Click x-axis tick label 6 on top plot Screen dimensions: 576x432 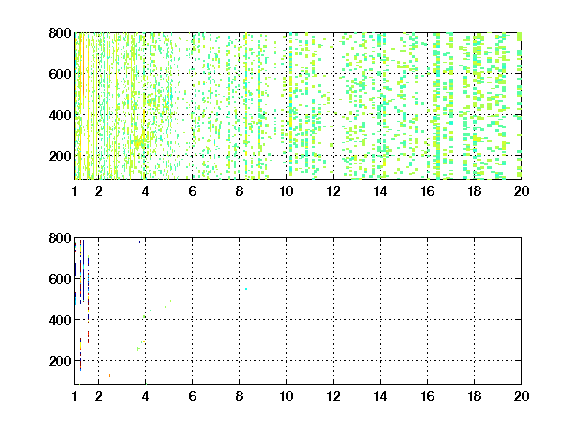(x=192, y=191)
